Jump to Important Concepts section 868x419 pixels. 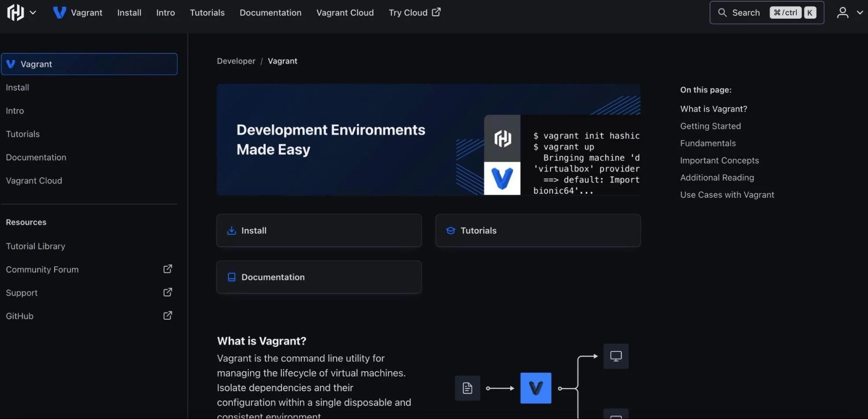coord(719,160)
